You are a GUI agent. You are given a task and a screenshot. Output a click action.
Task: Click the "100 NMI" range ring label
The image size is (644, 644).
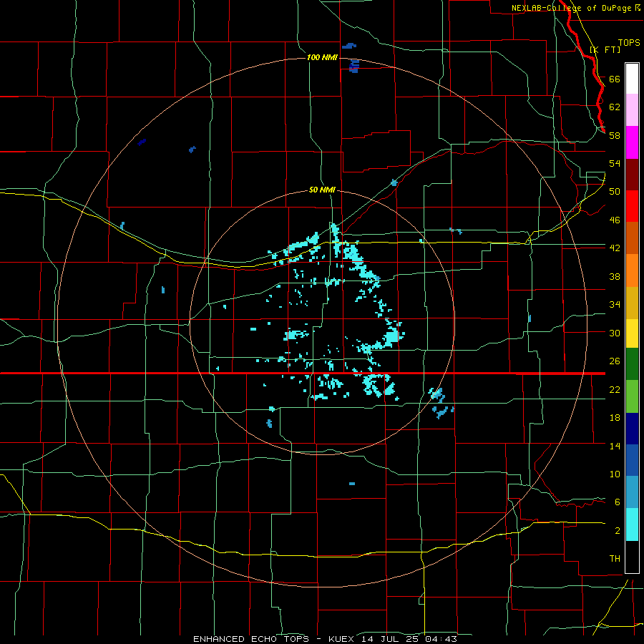click(x=322, y=57)
